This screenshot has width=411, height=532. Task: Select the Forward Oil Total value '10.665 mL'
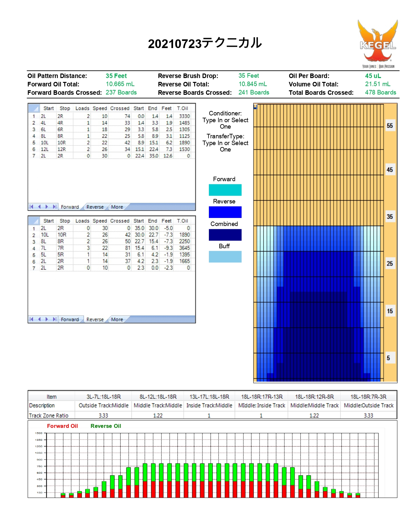point(120,84)
